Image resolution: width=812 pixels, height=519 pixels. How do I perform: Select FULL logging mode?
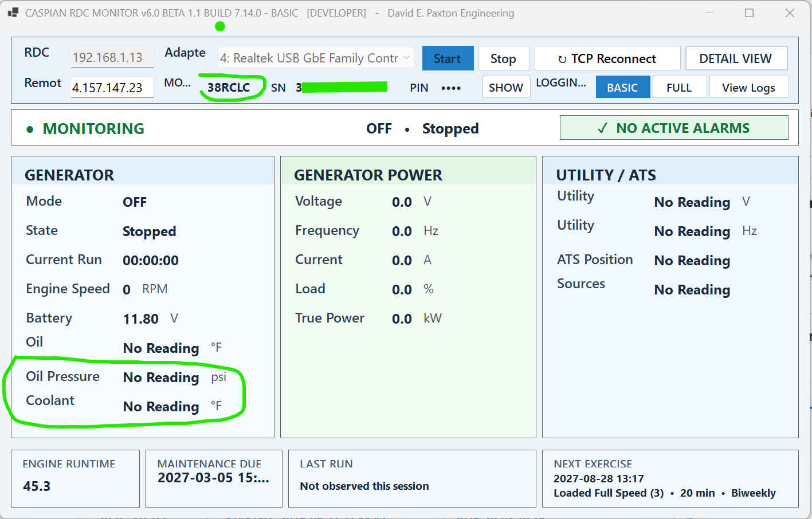coord(679,88)
